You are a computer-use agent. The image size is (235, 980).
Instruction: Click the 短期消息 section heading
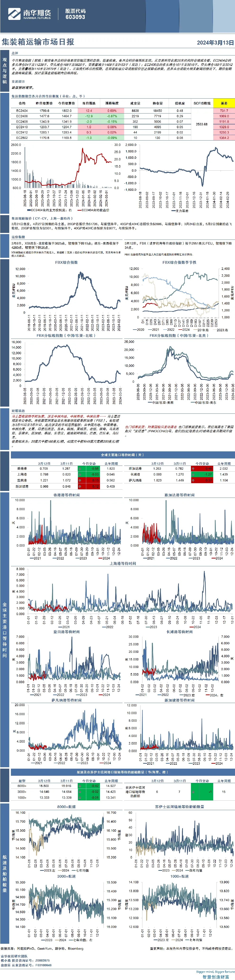click(x=18, y=411)
